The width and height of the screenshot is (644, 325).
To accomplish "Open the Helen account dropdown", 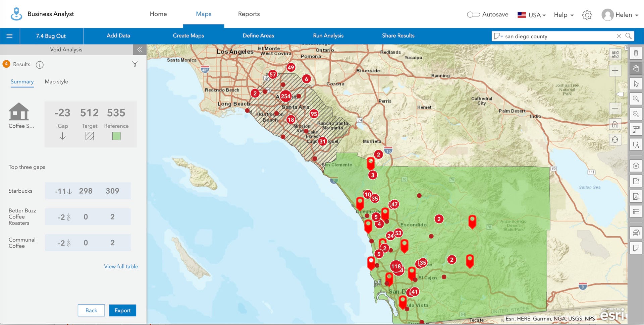I will click(627, 15).
